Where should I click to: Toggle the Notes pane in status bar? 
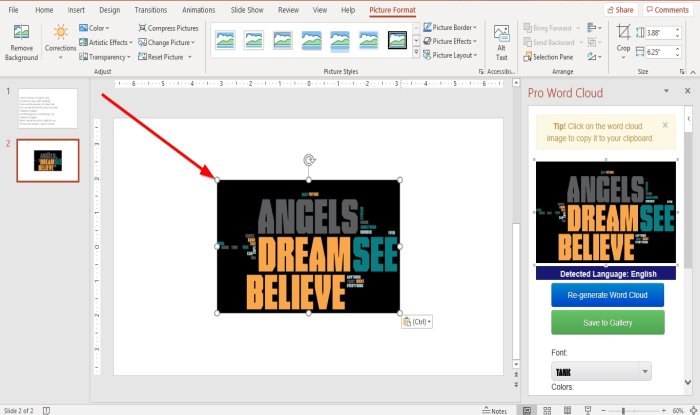pos(495,411)
